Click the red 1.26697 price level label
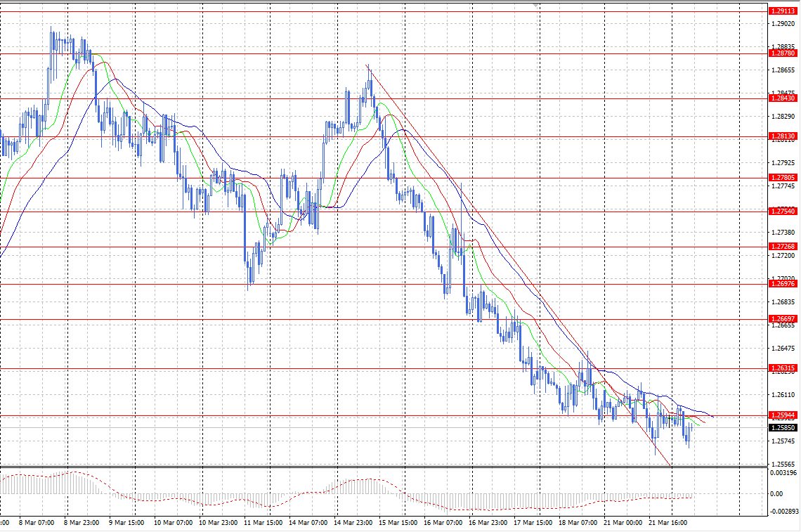Image resolution: width=801 pixels, height=532 pixels. click(x=783, y=319)
